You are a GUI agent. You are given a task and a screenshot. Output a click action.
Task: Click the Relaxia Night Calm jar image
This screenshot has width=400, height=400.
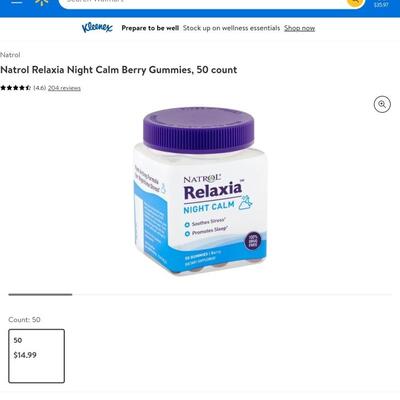(x=199, y=191)
